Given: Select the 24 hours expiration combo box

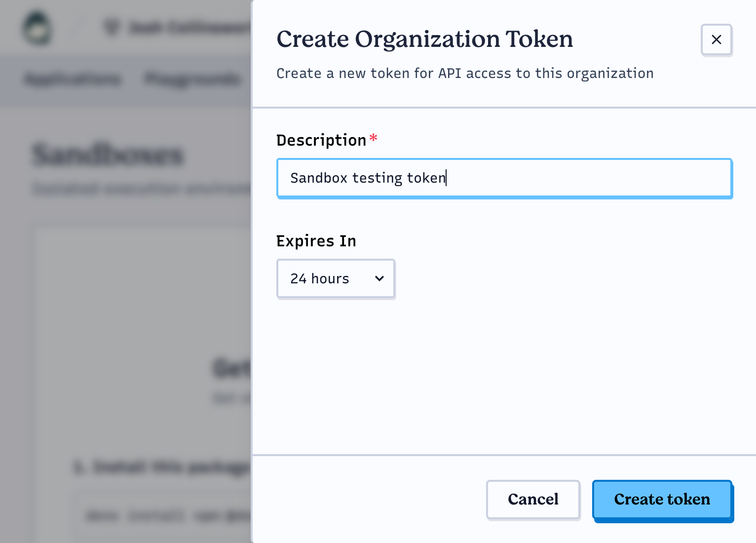Looking at the screenshot, I should (336, 278).
